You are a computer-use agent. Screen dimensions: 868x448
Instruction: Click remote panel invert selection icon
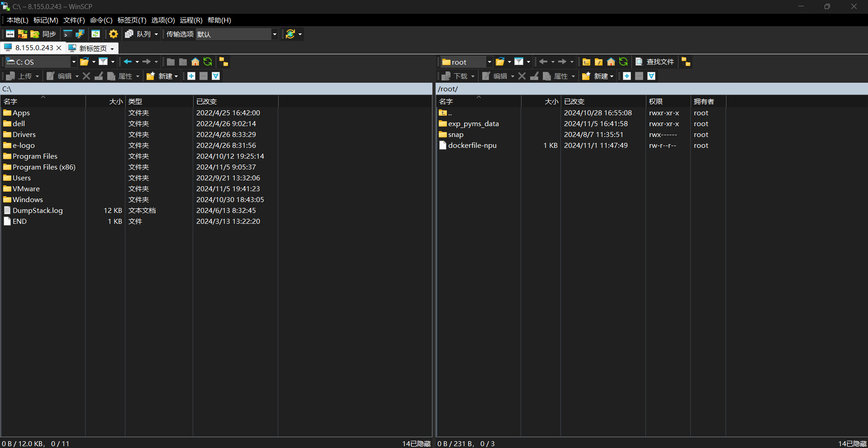coord(651,76)
